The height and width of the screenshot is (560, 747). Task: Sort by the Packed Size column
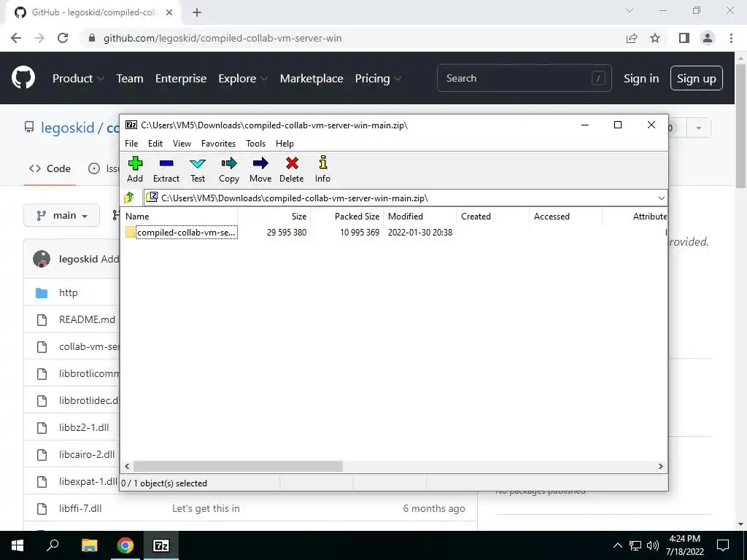coord(347,216)
